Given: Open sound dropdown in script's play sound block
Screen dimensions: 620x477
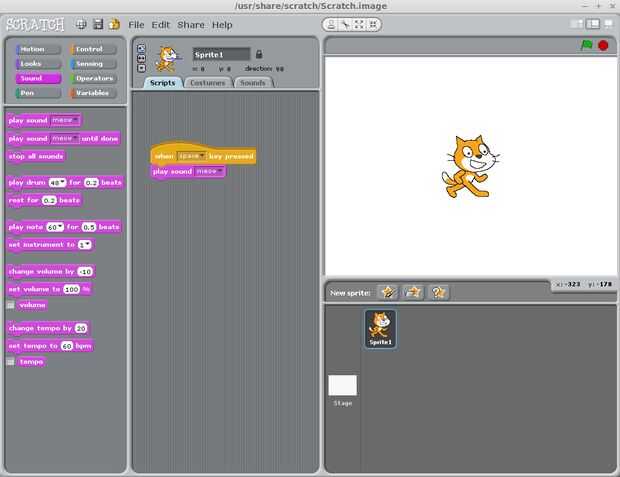Looking at the screenshot, I should 210,171.
